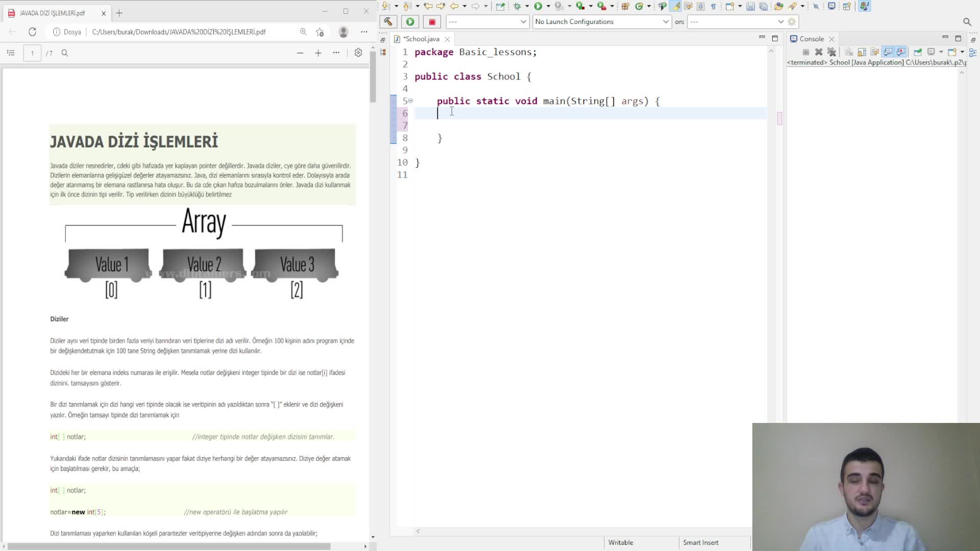This screenshot has height=551, width=980.
Task: Click the New Java Class green icon
Action: tap(639, 6)
